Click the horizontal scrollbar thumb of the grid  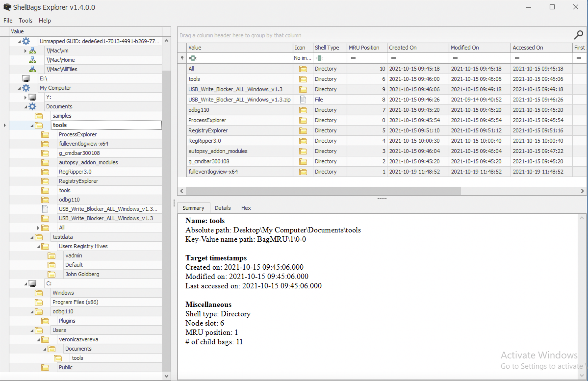323,191
